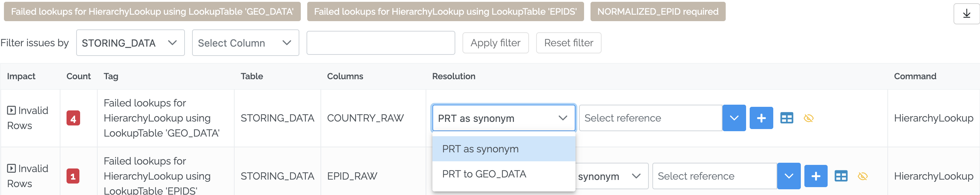Click the Count column header
The width and height of the screenshot is (980, 195).
pyautogui.click(x=78, y=76)
